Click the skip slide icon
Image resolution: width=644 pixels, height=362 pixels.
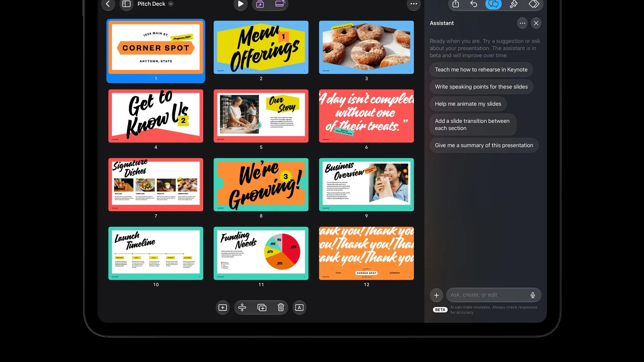(242, 308)
